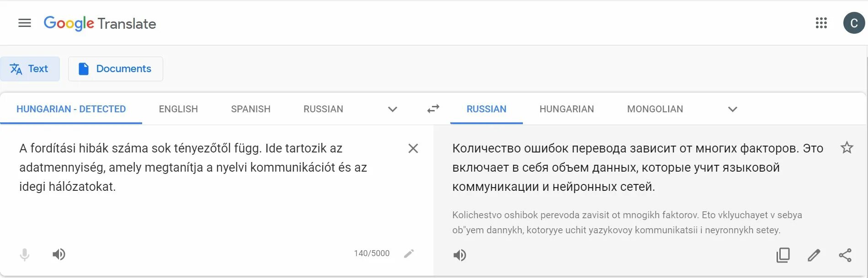
Task: Select Russian target language tab
Action: tap(486, 109)
